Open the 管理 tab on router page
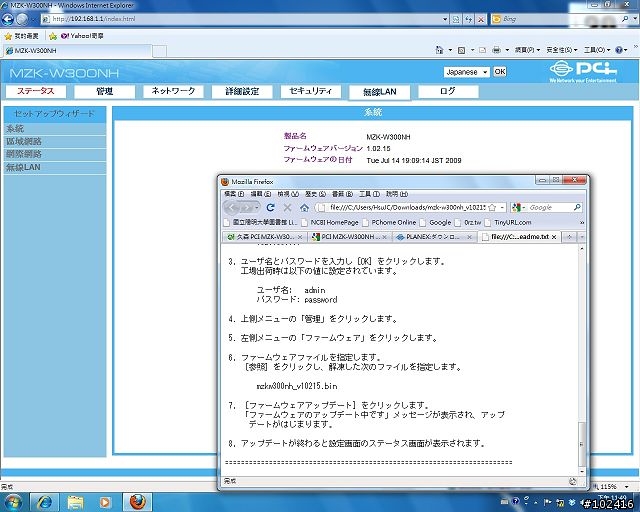This screenshot has width=640, height=512. (104, 91)
